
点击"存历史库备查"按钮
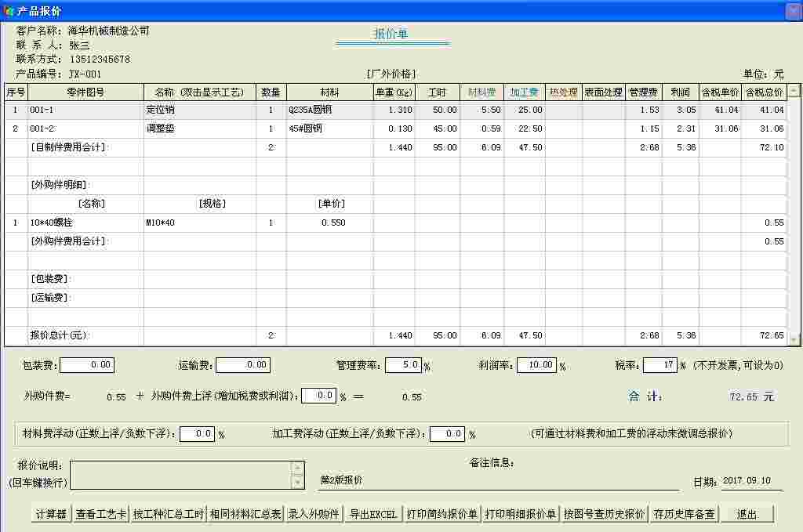685,515
